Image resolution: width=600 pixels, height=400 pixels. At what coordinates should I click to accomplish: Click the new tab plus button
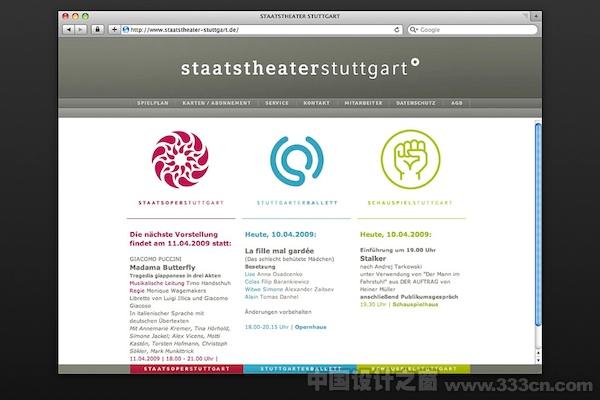(x=536, y=16)
